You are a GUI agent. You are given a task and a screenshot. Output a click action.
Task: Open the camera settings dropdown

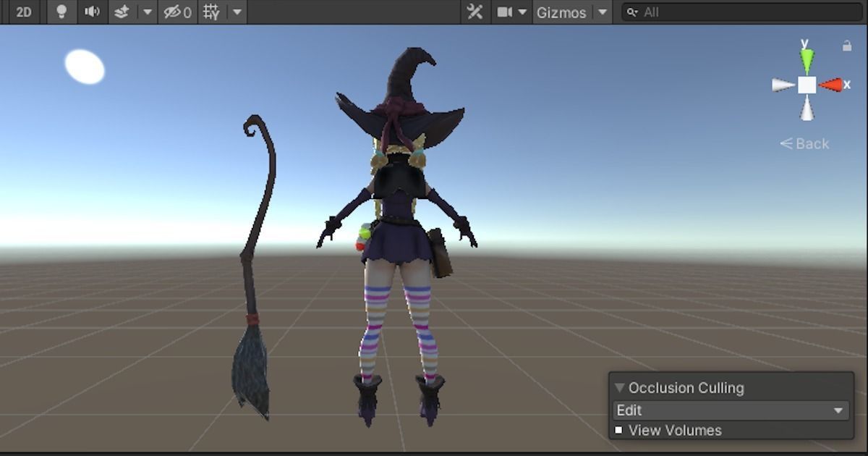click(523, 12)
